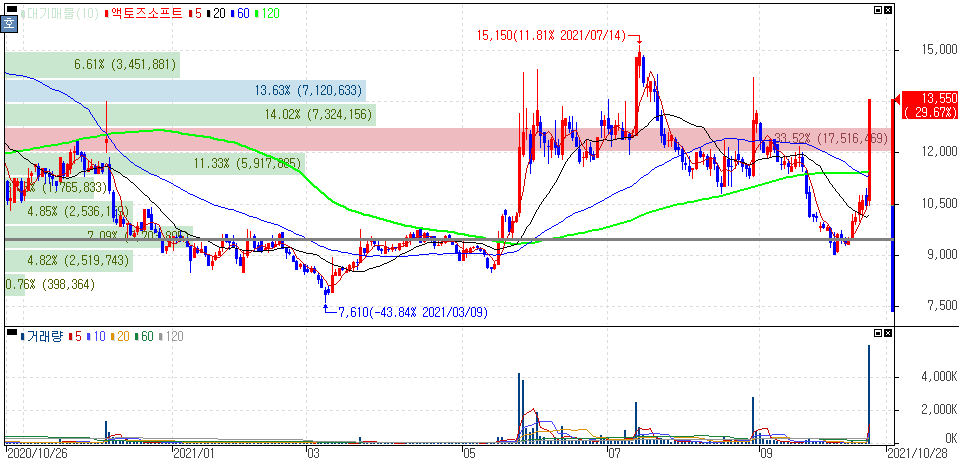959x460 pixels.
Task: Select the 대기매물(10) legend label
Action: tap(59, 13)
